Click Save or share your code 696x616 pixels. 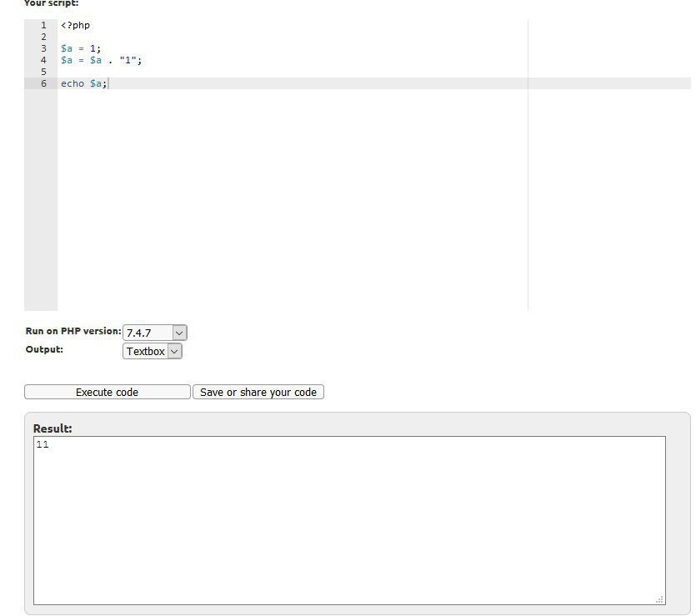(258, 392)
